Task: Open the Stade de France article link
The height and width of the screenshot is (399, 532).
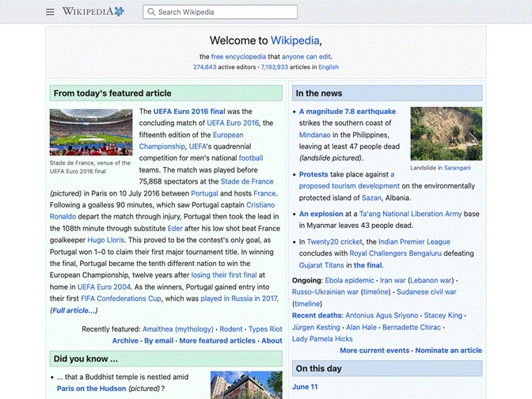Action: pos(247,181)
